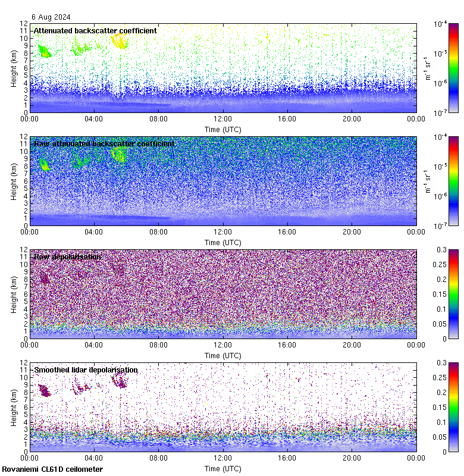The height and width of the screenshot is (476, 464).
Task: Click the "Raw attenuated backscatter coefficient" plot title
Action: (x=104, y=143)
